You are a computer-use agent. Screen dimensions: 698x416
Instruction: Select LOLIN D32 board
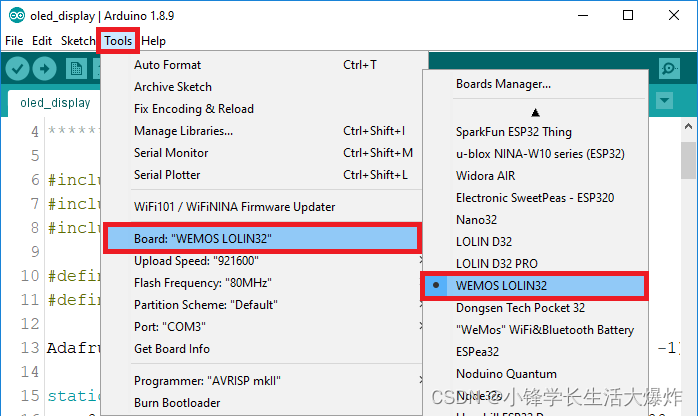coord(535,242)
